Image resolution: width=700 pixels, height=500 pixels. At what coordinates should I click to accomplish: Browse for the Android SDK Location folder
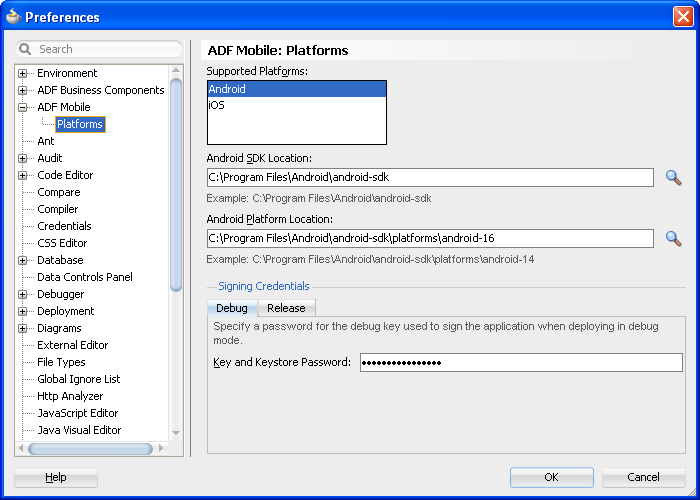point(673,178)
